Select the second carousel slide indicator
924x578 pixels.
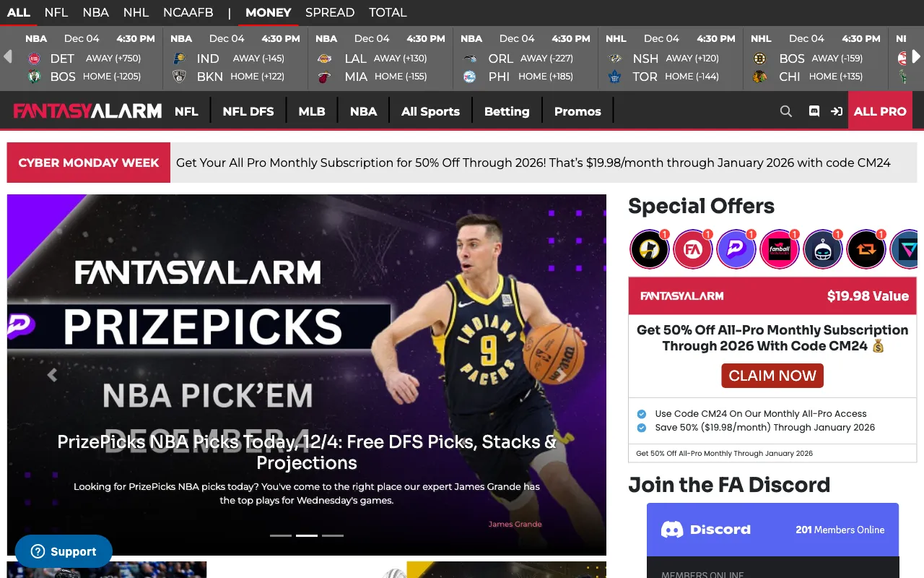pos(307,535)
